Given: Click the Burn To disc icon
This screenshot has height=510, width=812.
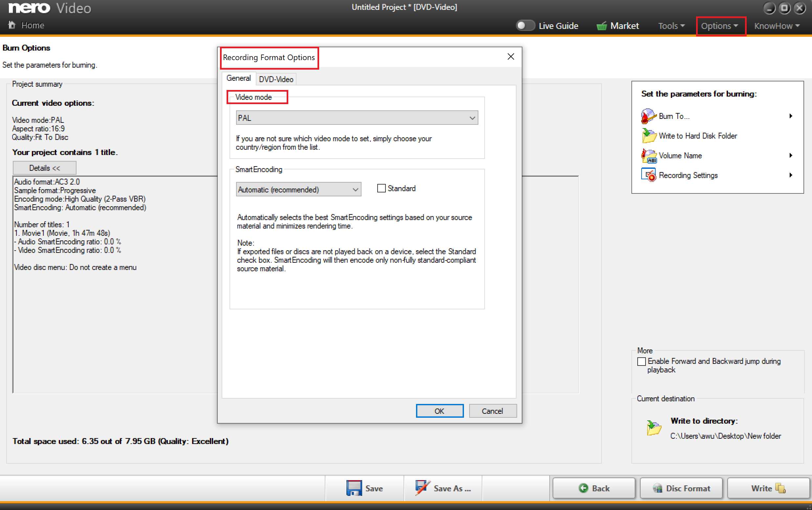Looking at the screenshot, I should point(648,116).
